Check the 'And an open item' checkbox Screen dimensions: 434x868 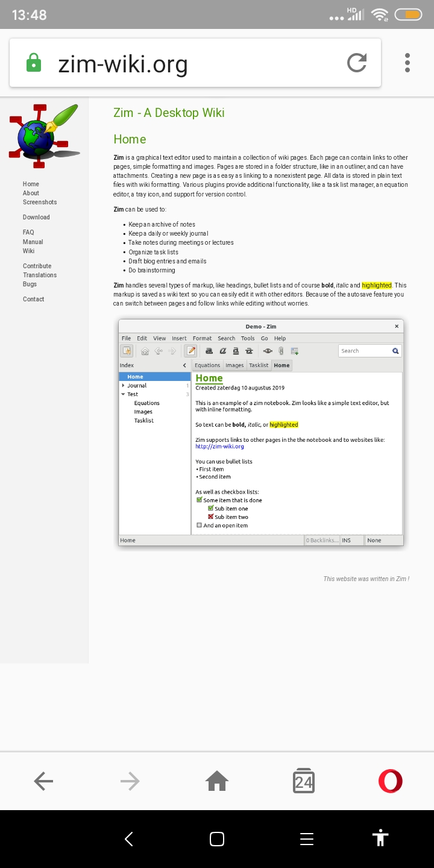(x=200, y=525)
